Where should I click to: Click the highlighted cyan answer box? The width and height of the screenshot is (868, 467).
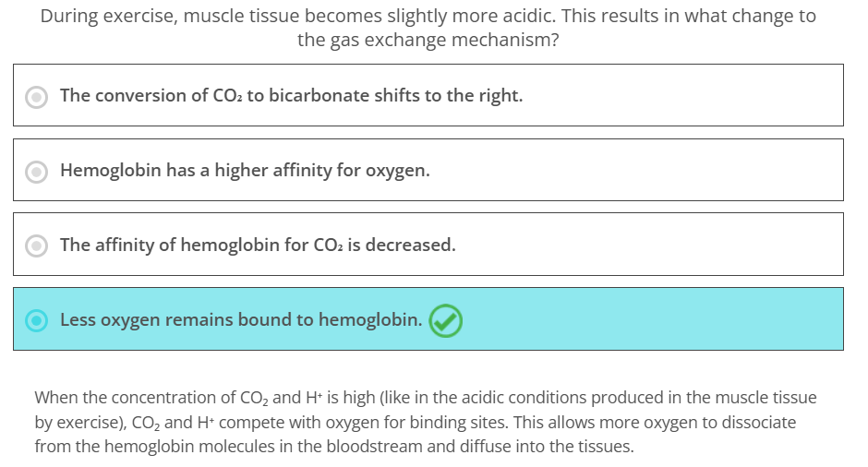(x=428, y=318)
